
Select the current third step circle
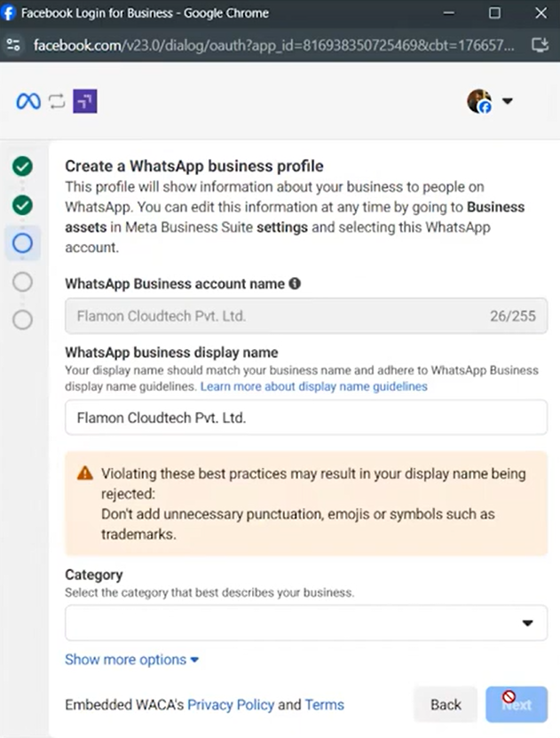coord(22,243)
